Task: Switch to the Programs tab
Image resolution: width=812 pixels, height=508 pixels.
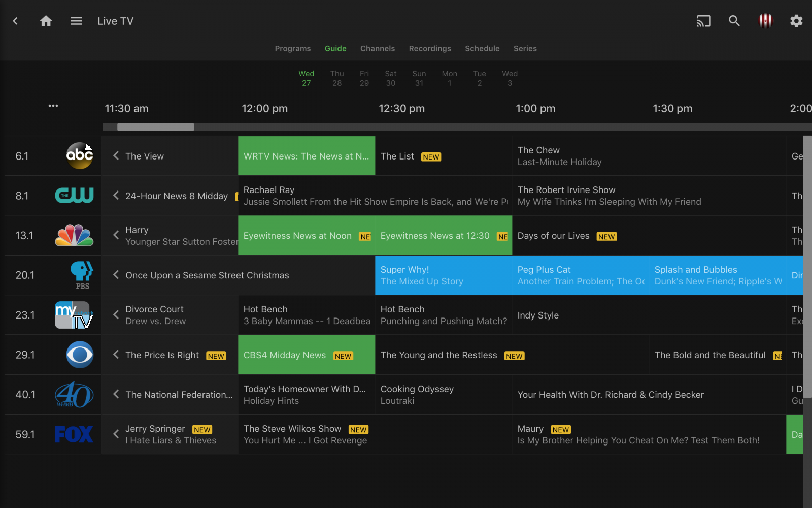Action: 293,48
